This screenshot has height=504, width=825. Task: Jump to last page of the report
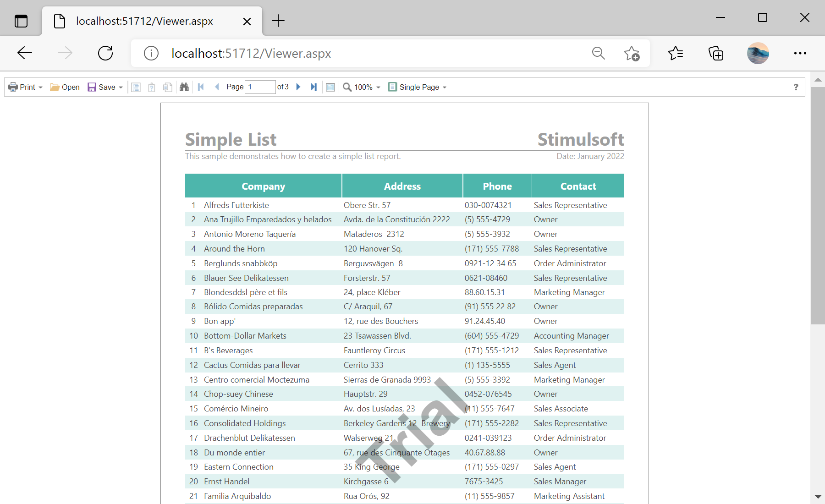314,87
